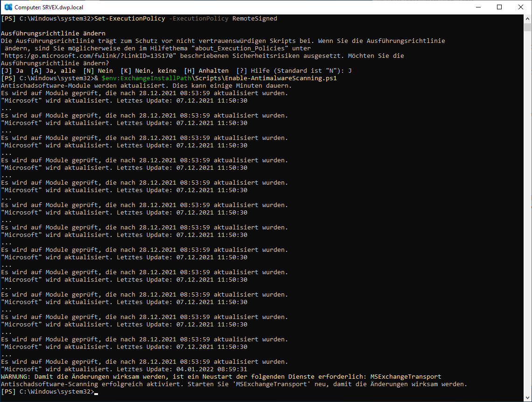Minimize the Exchange shell window
This screenshot has height=402, width=532.
(478, 7)
